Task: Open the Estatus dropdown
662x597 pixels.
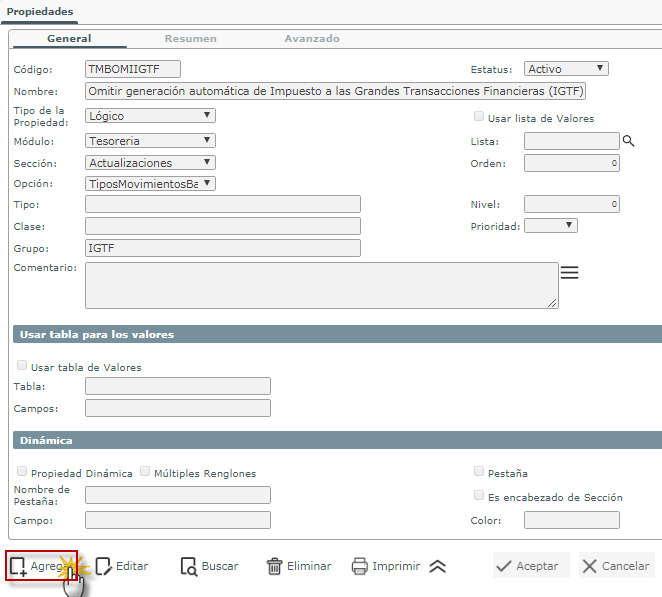Action: click(566, 69)
